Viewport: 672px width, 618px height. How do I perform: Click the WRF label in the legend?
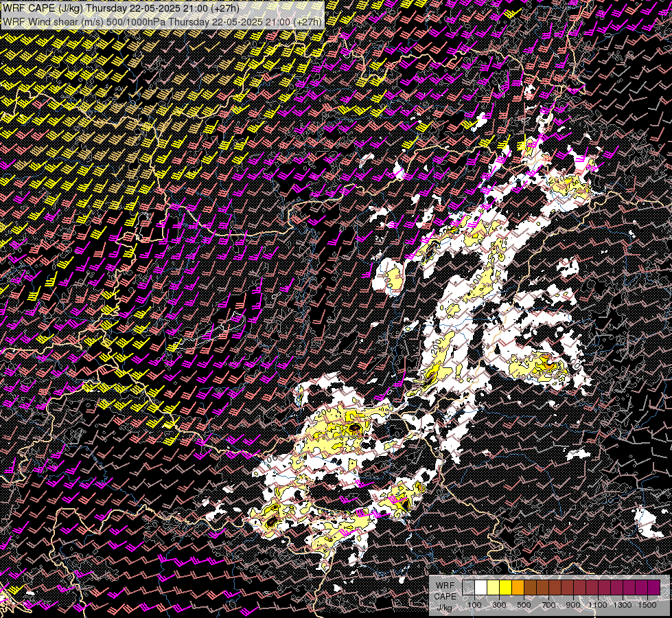[445, 586]
